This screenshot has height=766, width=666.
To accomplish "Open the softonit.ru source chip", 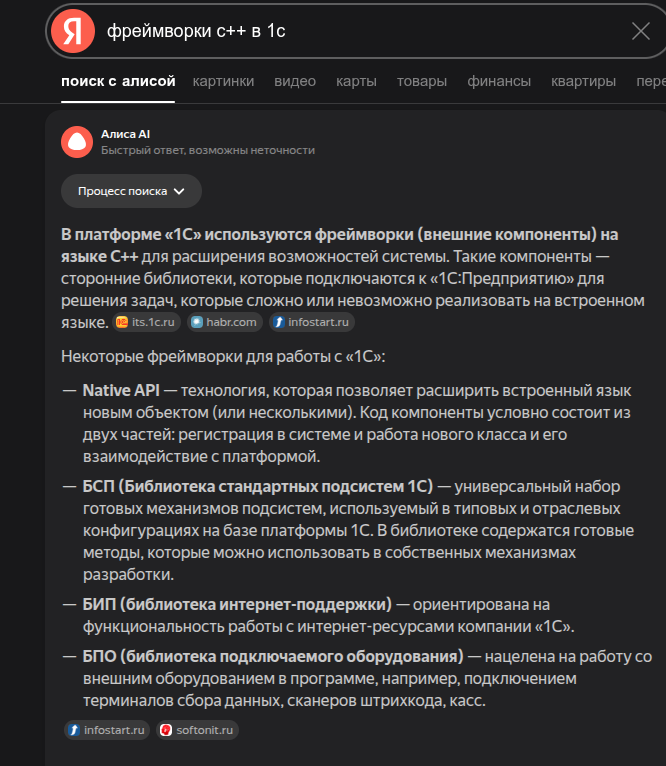I will 197,730.
